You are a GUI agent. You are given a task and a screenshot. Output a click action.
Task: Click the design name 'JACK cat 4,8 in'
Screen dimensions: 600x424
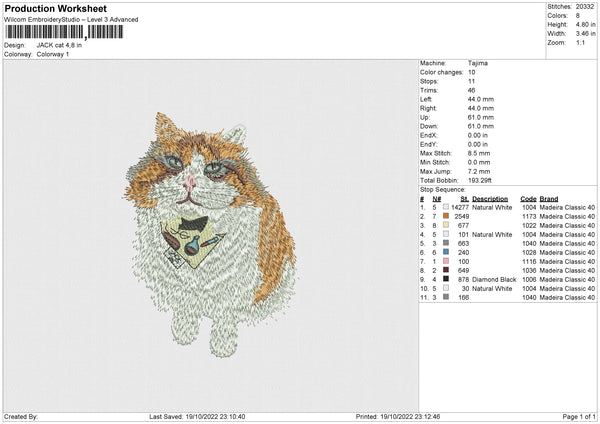(x=59, y=45)
